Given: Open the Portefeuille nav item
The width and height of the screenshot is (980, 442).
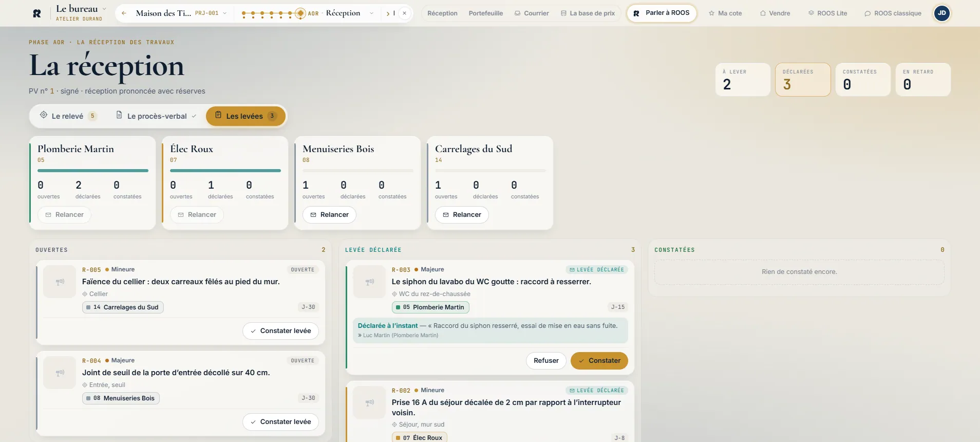Looking at the screenshot, I should pyautogui.click(x=486, y=13).
